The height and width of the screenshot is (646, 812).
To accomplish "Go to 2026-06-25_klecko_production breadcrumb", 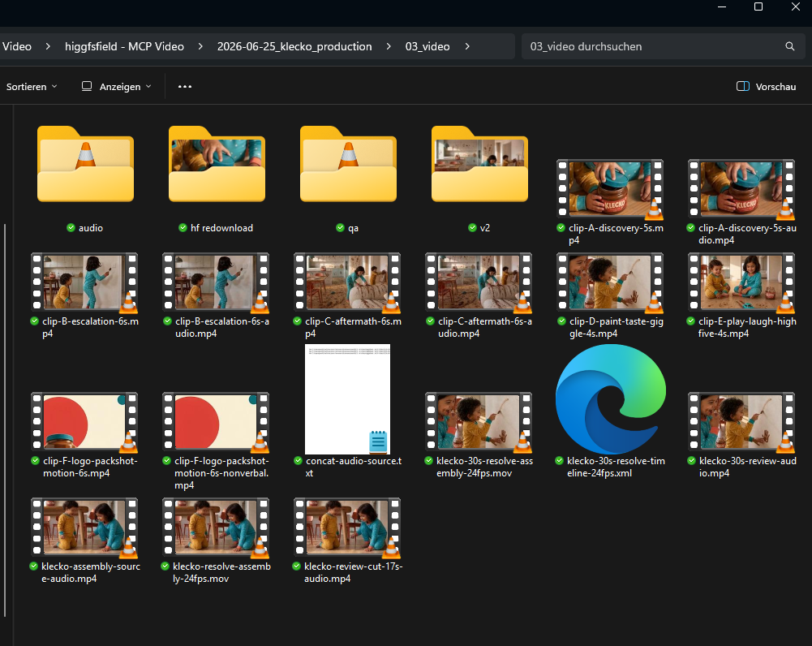I will pyautogui.click(x=294, y=46).
